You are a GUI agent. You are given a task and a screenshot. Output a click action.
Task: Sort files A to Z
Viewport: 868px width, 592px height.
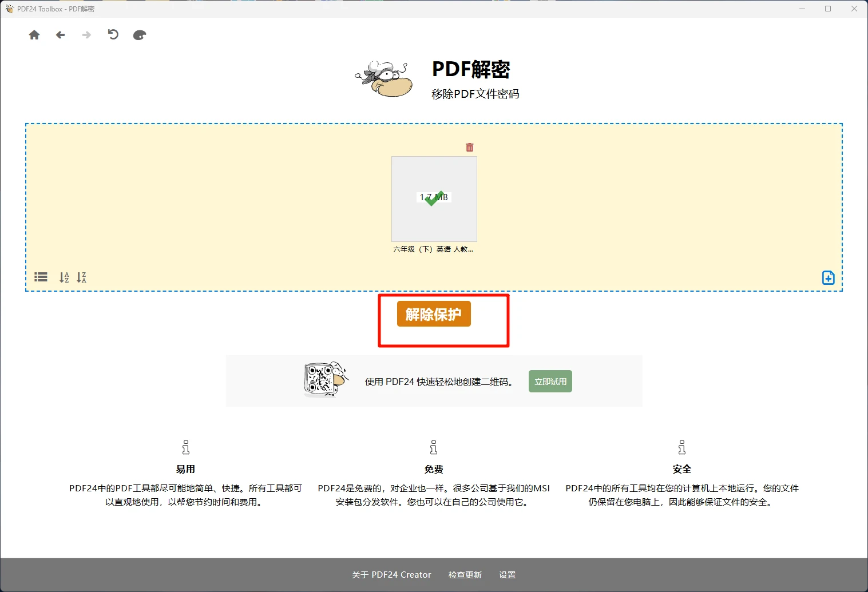tap(64, 277)
